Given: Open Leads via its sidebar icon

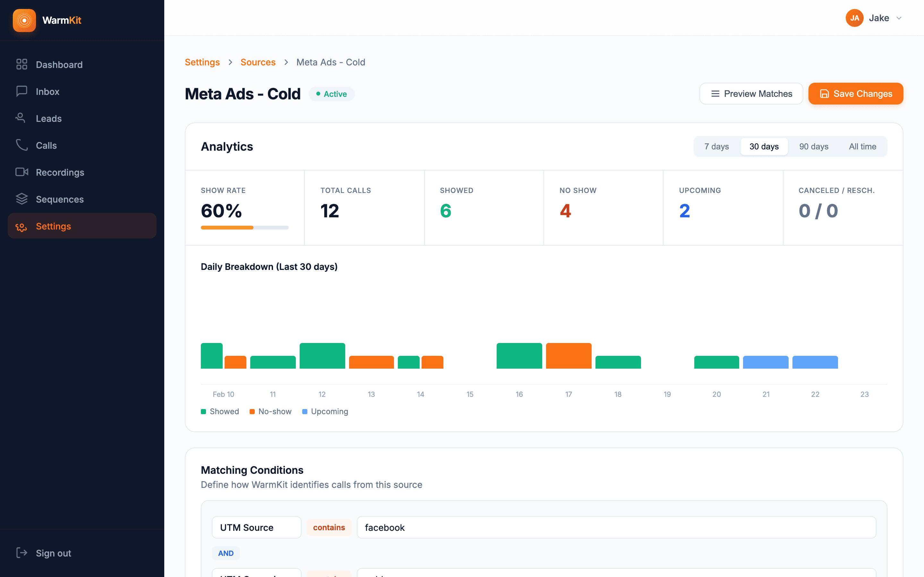Looking at the screenshot, I should (22, 118).
